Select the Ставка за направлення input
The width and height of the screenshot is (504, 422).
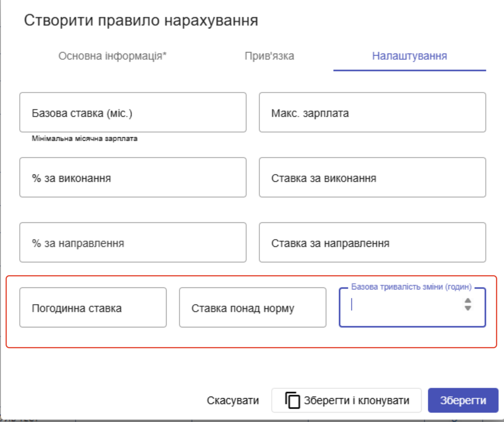(372, 243)
